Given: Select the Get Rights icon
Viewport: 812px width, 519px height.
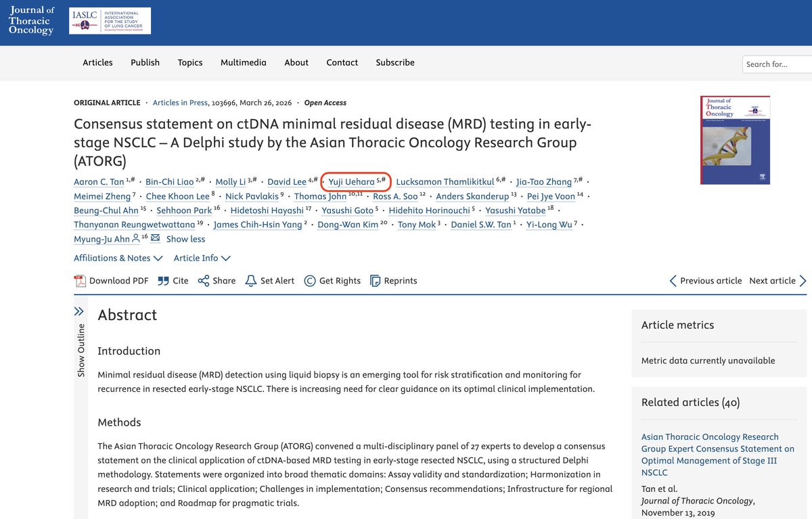Looking at the screenshot, I should (310, 280).
